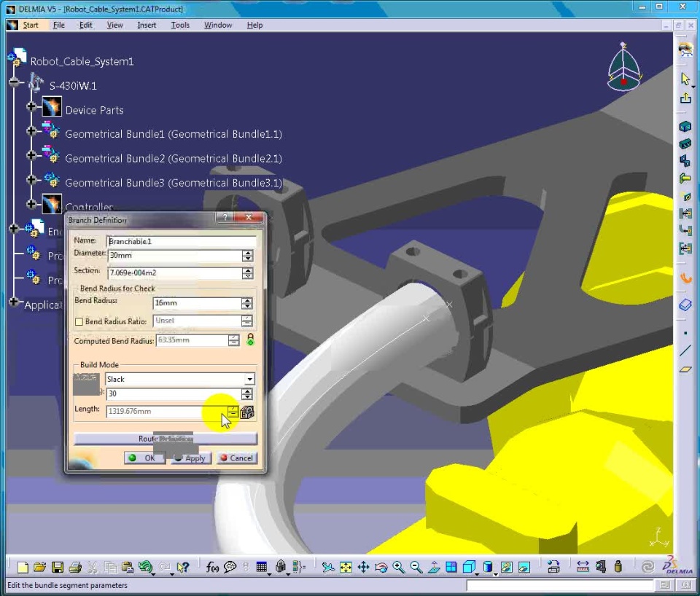Click the Exit workbench upload-arrow icon
700x596 pixels.
coord(685,98)
